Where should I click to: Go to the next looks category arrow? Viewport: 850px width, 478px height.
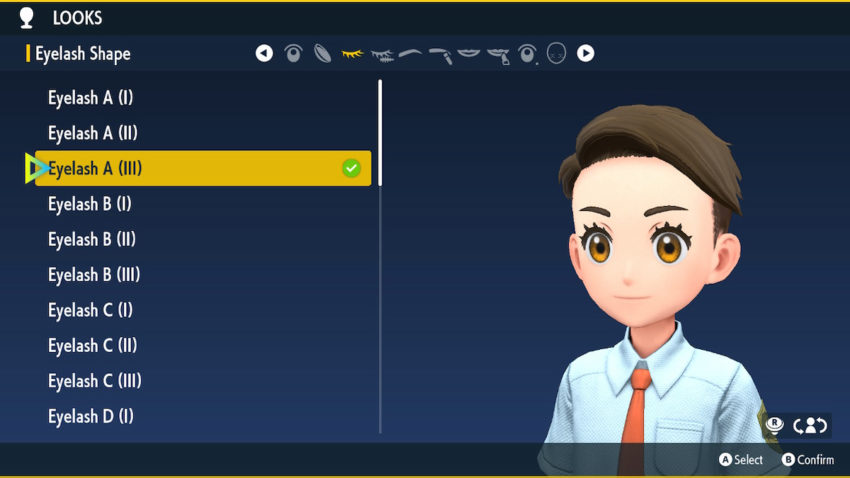coord(585,53)
